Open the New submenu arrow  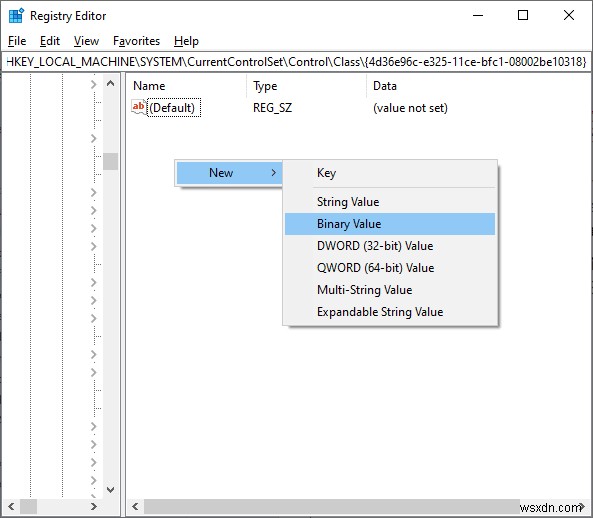273,173
